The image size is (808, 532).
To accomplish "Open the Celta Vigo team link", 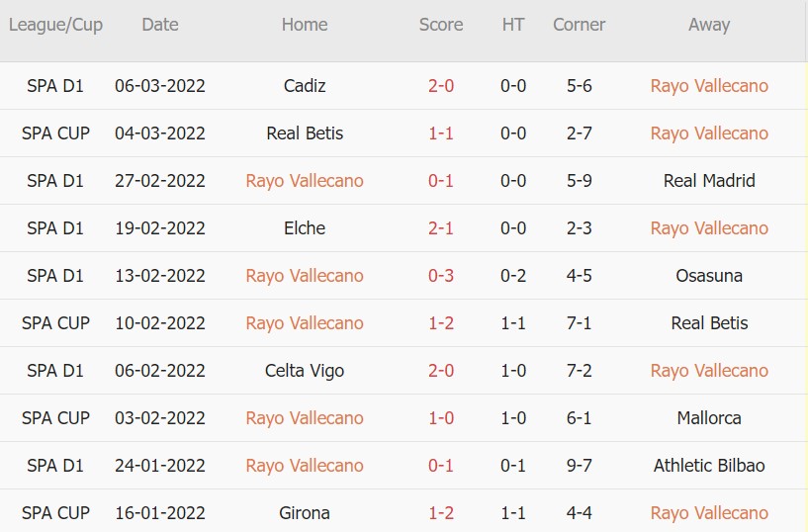I will click(x=305, y=371).
